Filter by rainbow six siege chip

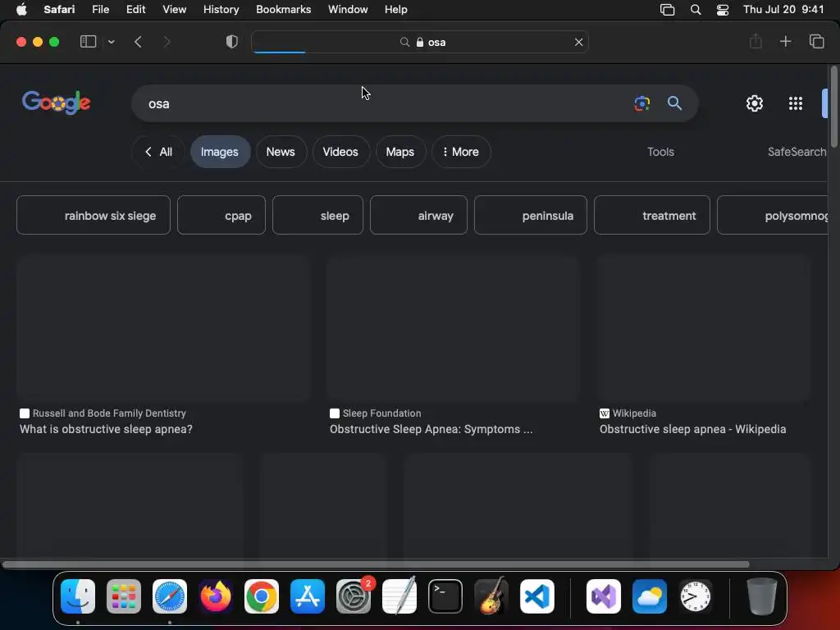click(94, 216)
